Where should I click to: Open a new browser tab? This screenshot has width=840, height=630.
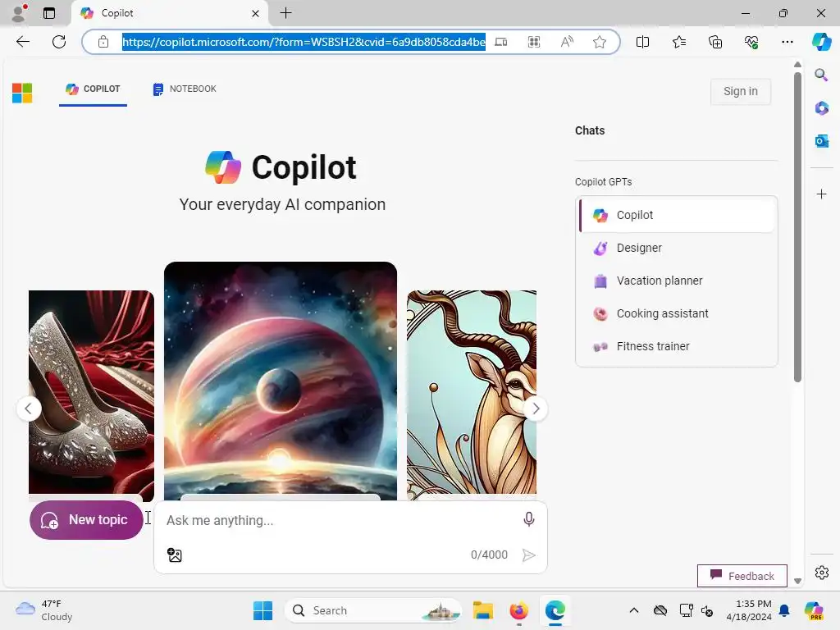click(286, 13)
